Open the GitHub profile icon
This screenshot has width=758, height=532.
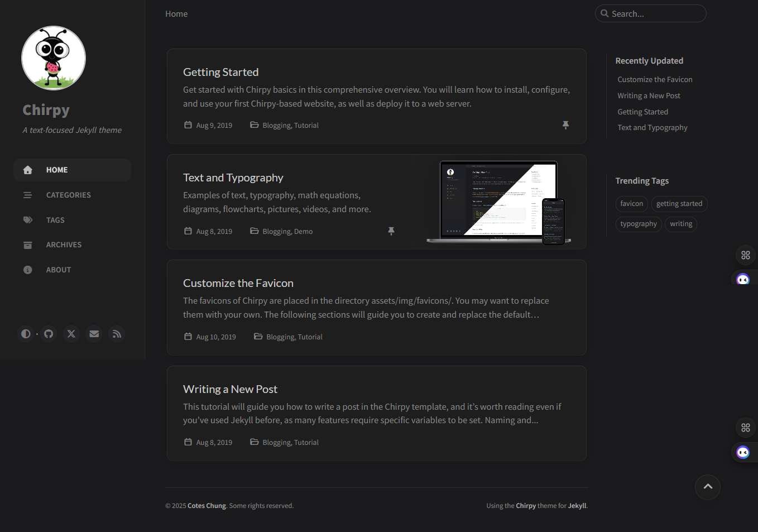coord(49,334)
